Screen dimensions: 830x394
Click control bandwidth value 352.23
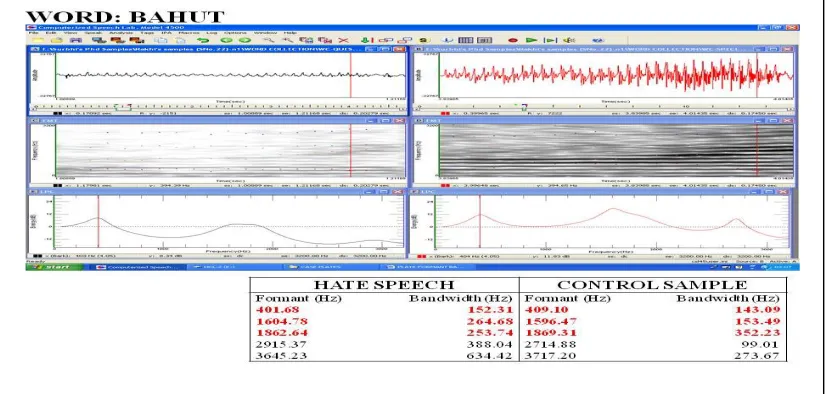(x=757, y=333)
